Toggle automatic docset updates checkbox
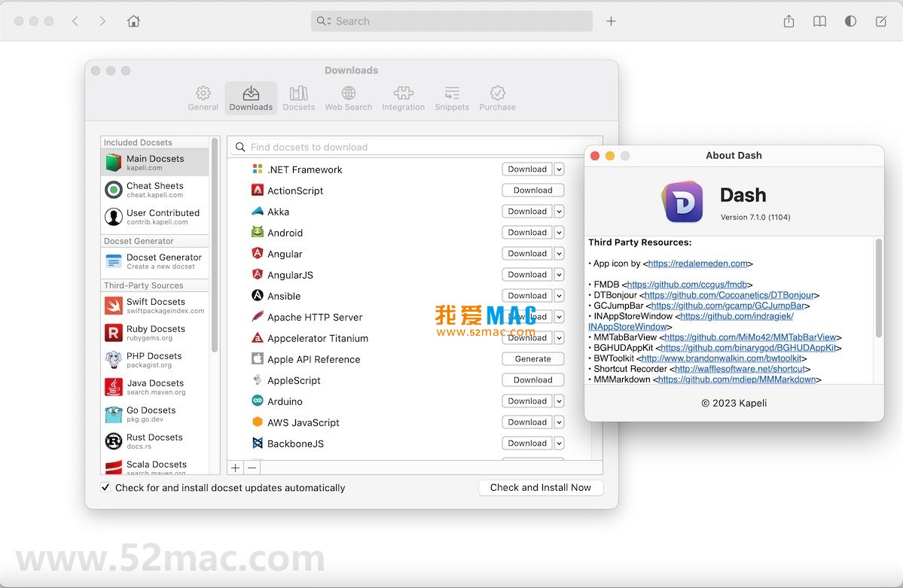 (105, 487)
